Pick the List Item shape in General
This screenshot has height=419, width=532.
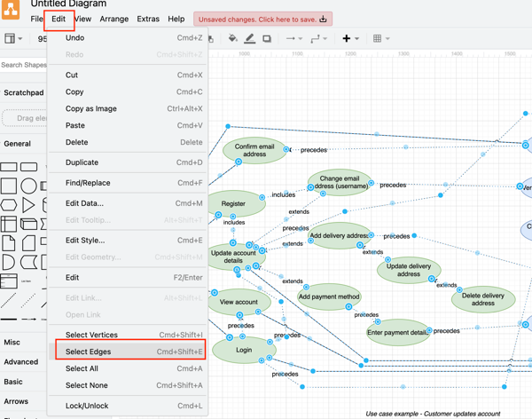tap(26, 281)
